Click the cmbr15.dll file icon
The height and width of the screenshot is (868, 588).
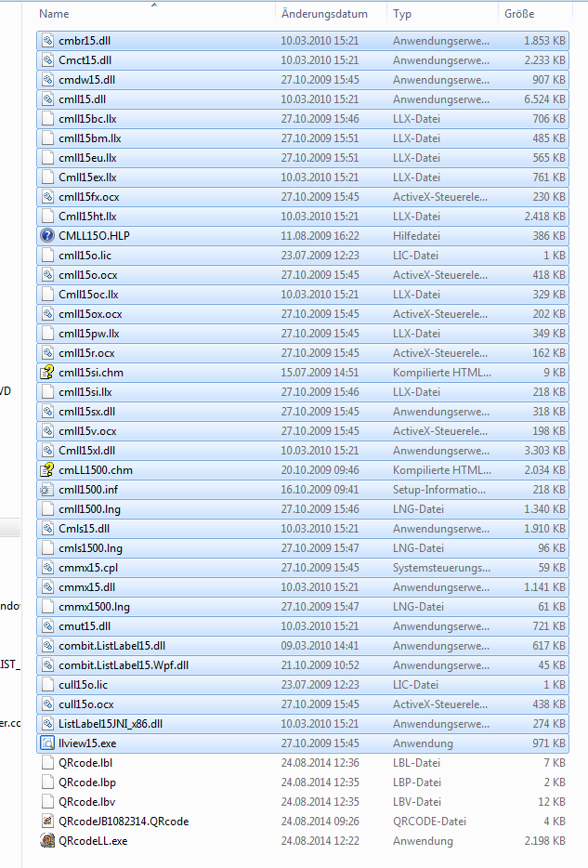click(47, 41)
